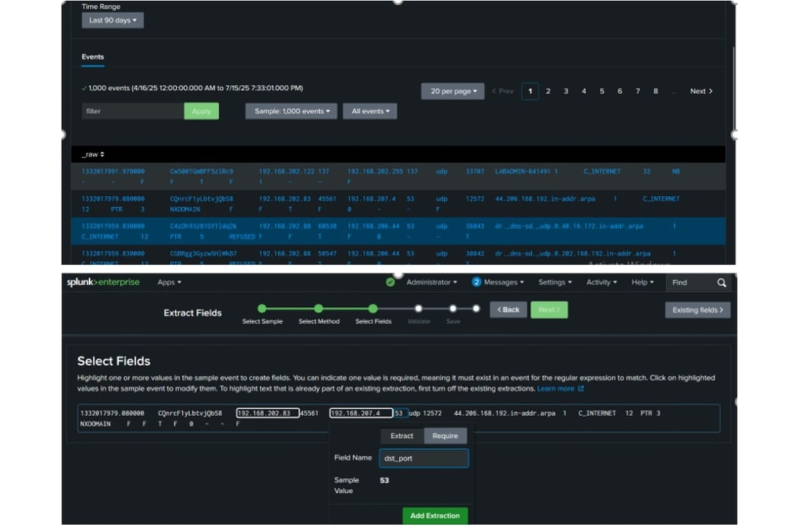Click the Learn more link
Viewport: 799px width, 532px height.
[x=556, y=389]
